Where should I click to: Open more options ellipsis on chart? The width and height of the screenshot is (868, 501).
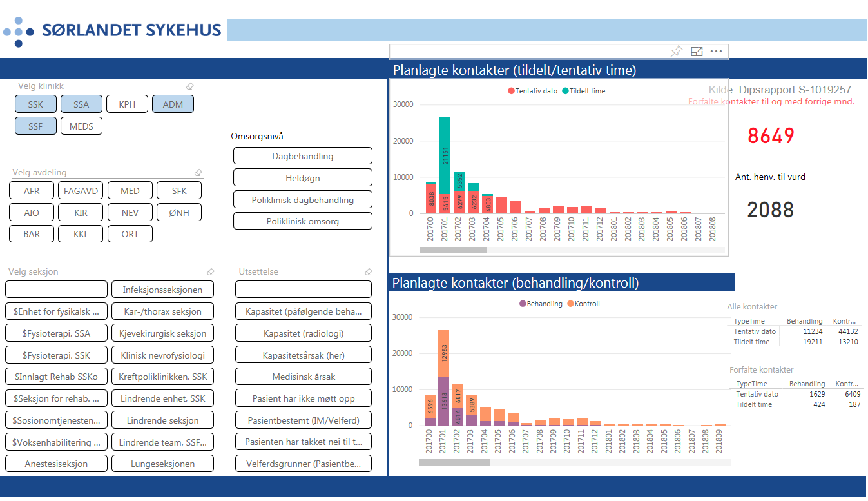tap(716, 52)
